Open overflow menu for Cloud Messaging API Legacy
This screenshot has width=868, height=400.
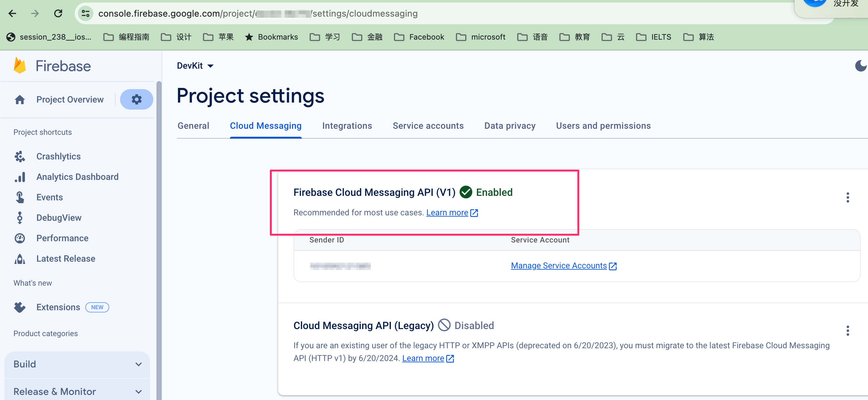click(848, 331)
